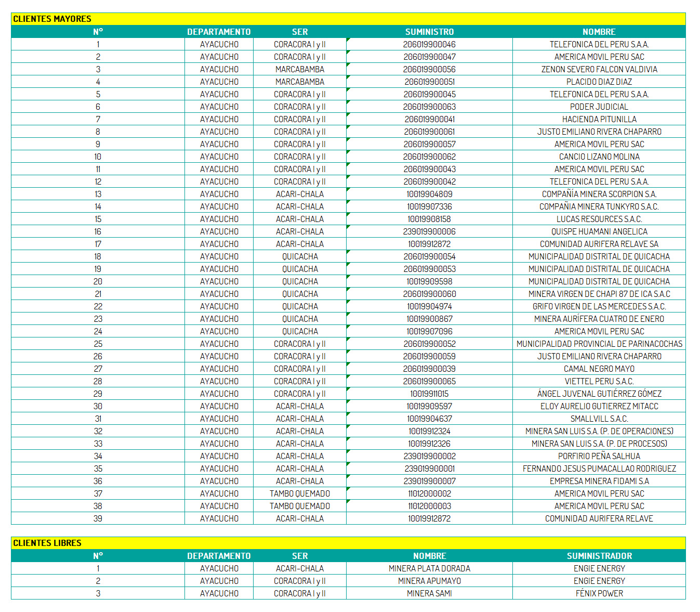Click ÁNGEL JUVENAL GUTIÉRREZ GÓMEZ cell
Screen dimensions: 700x612
pos(599,394)
